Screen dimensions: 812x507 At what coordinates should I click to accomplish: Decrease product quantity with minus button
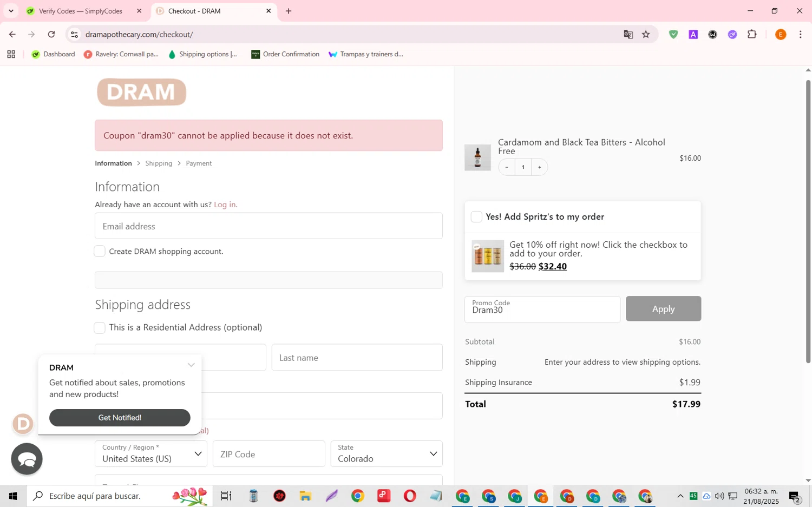click(x=507, y=167)
